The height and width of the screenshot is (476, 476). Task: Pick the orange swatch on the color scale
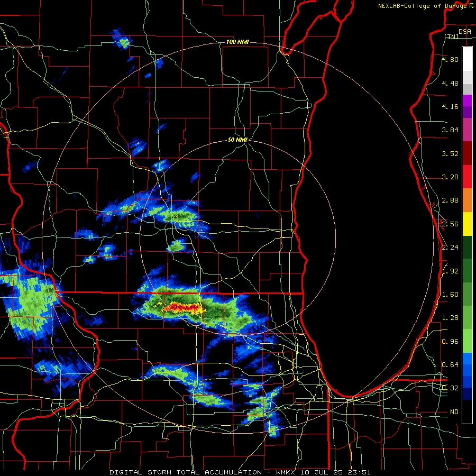467,200
